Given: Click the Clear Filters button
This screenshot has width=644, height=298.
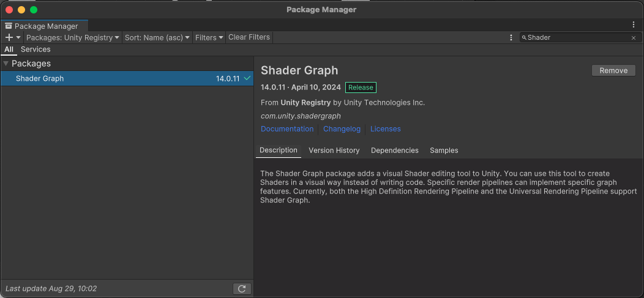Looking at the screenshot, I should click(x=249, y=37).
